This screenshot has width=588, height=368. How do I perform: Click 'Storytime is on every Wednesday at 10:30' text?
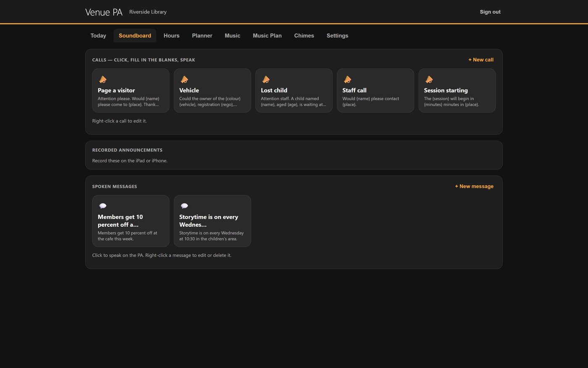coord(211,236)
